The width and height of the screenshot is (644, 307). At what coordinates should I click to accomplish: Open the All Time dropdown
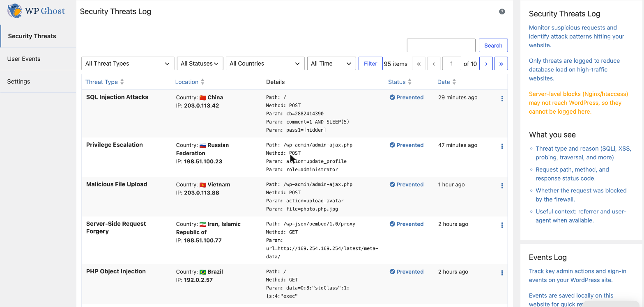331,64
